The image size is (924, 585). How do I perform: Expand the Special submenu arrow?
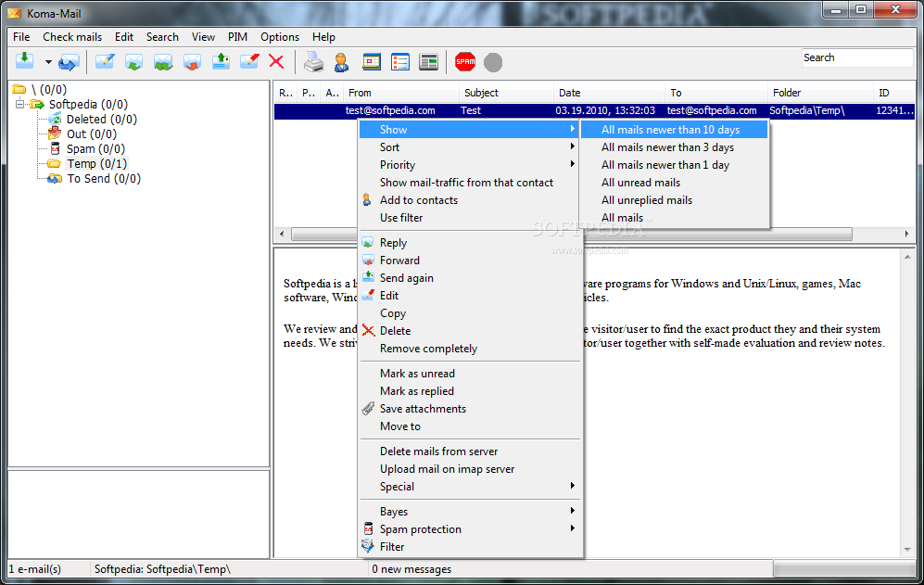572,486
